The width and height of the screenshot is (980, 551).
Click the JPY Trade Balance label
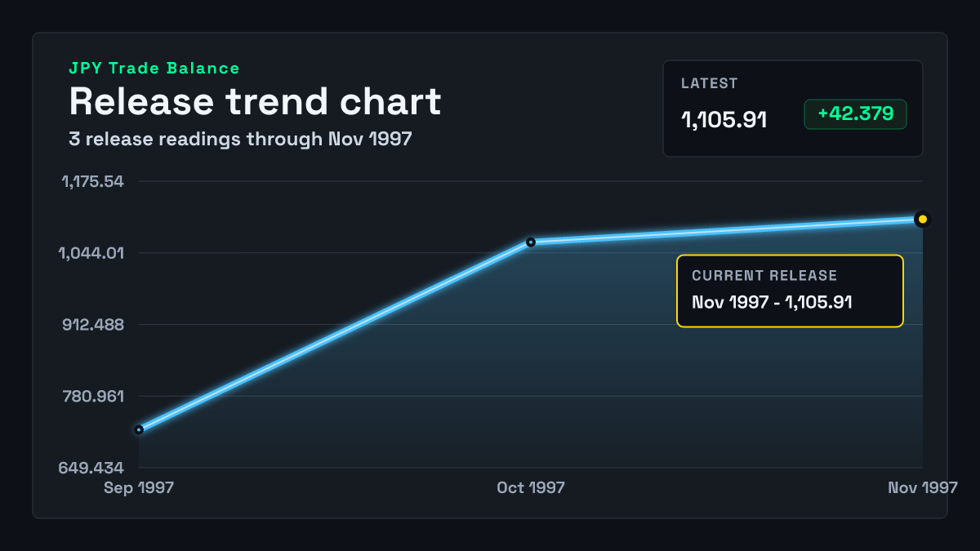154,69
